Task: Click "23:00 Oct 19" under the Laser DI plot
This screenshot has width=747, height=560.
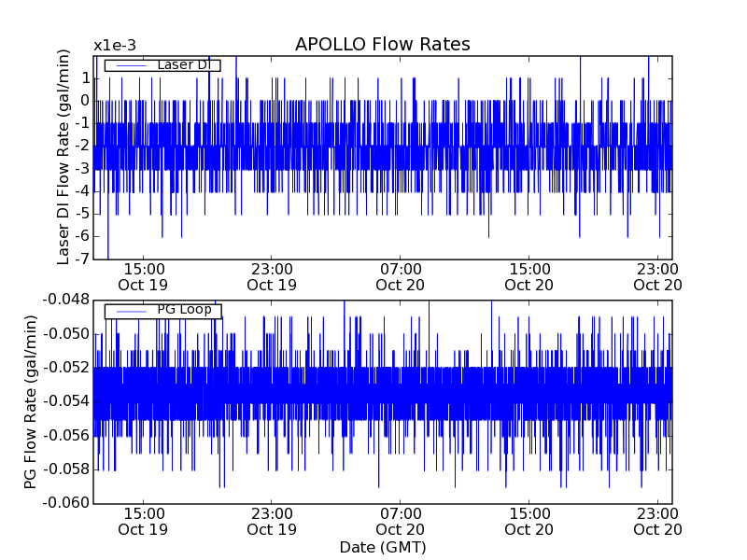Action: (272, 277)
